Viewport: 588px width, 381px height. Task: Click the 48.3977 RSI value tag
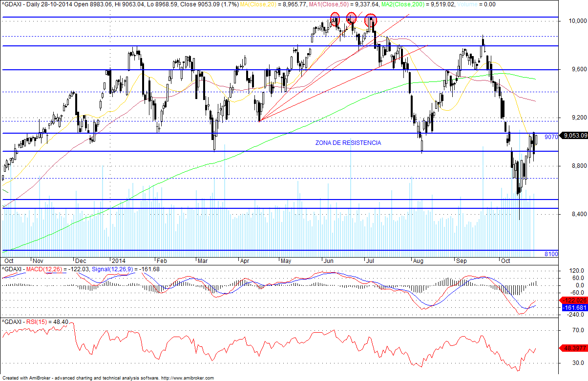pyautogui.click(x=573, y=349)
